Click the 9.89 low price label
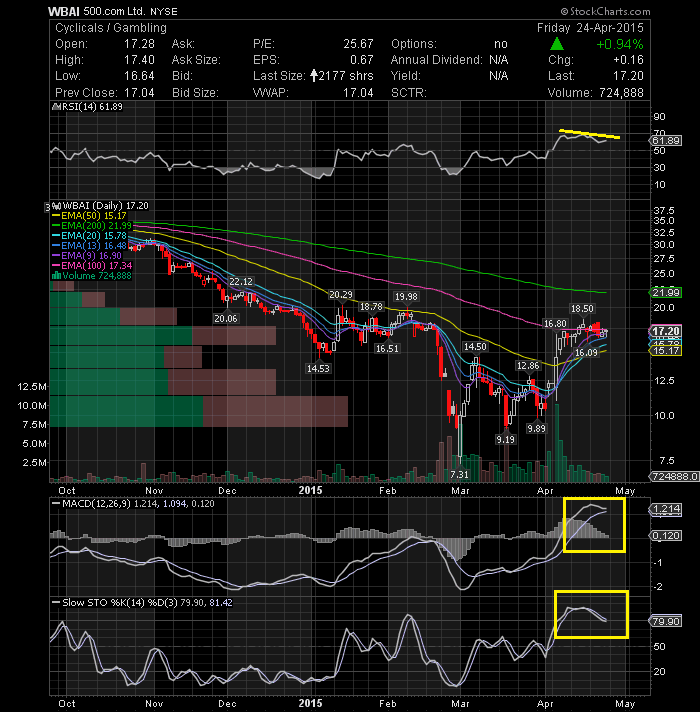 [x=536, y=428]
